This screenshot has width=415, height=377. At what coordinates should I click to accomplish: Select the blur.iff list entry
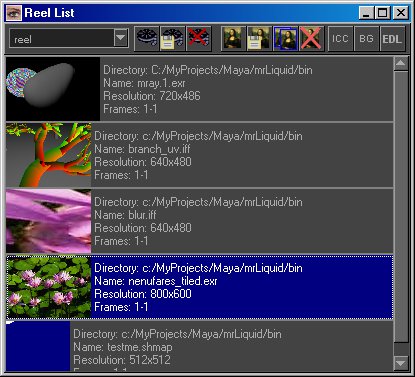[x=199, y=221]
